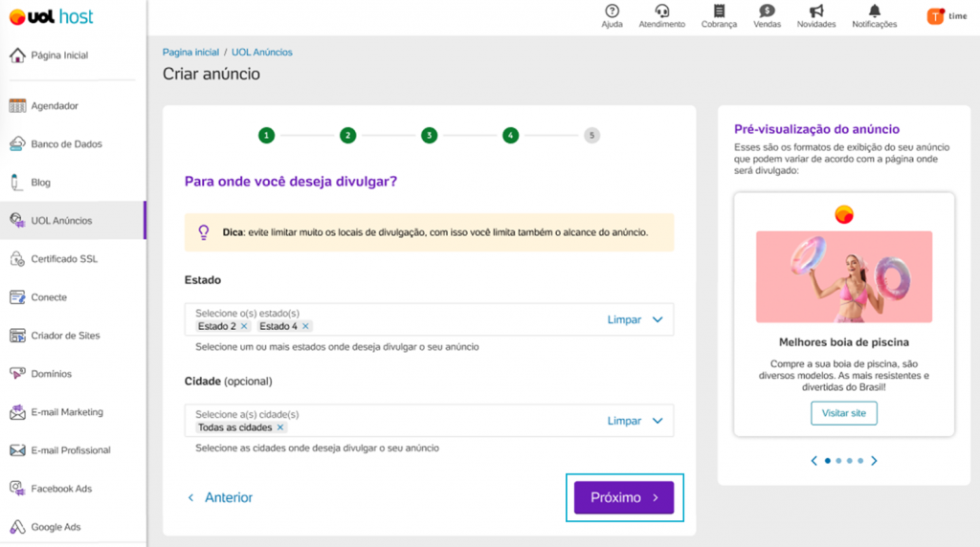
Task: Remove the Estado 2 tag
Action: (x=244, y=326)
